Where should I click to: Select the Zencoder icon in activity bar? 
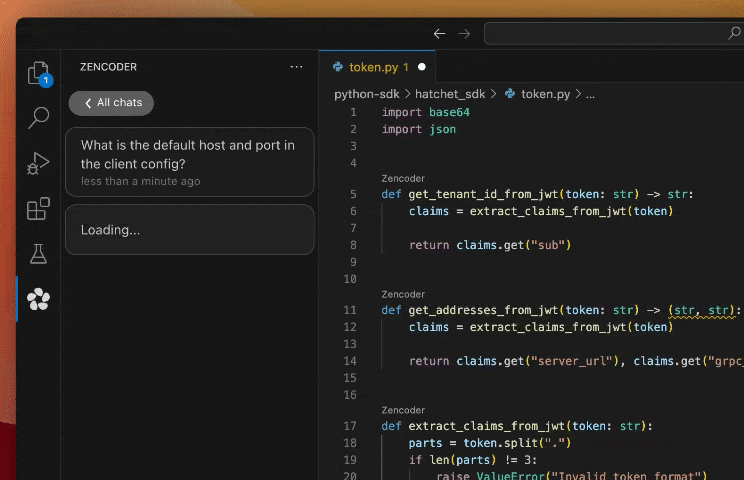(38, 299)
